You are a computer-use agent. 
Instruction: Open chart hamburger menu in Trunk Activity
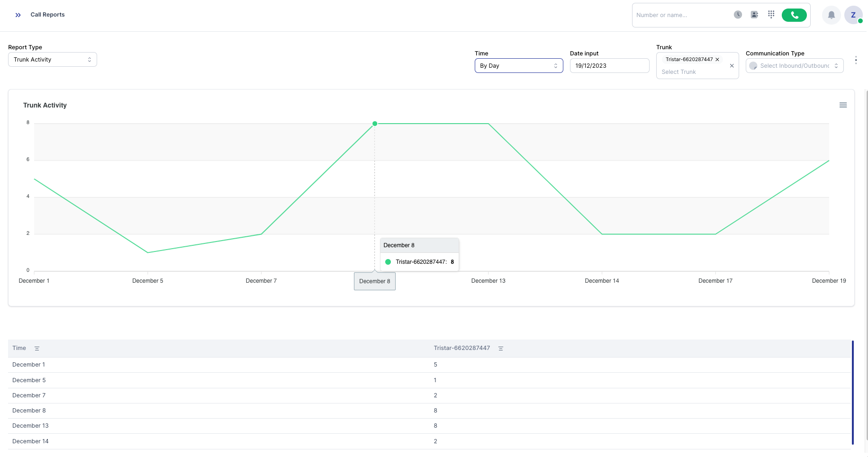coord(843,105)
